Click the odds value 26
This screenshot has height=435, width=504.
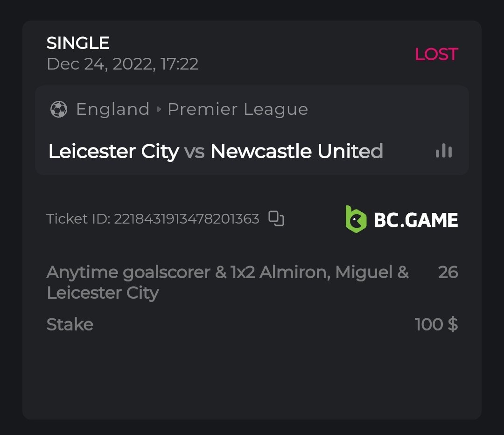pos(448,273)
